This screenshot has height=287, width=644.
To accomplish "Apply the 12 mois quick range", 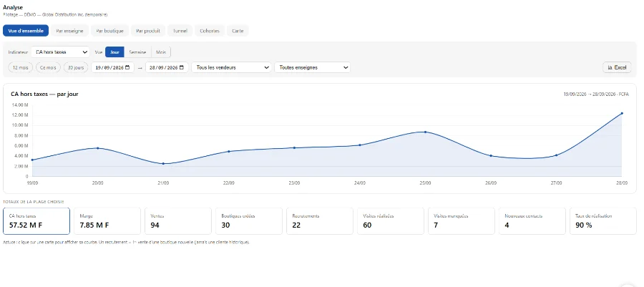I will 21,67.
